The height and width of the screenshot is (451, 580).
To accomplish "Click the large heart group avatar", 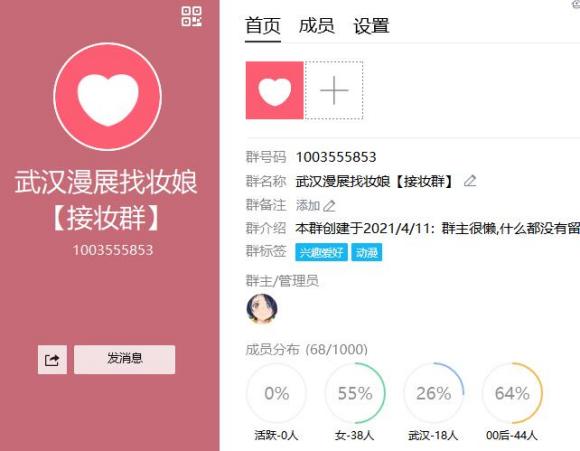I will 107,97.
